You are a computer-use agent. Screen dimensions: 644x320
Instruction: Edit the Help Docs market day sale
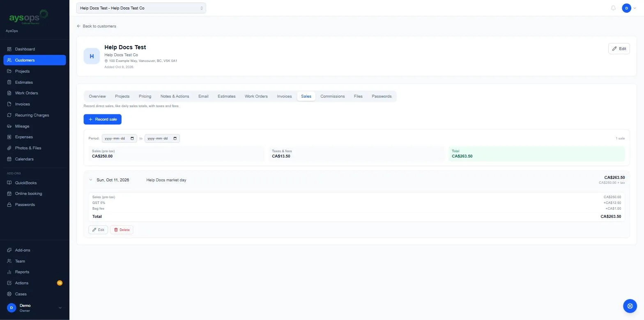(98, 230)
